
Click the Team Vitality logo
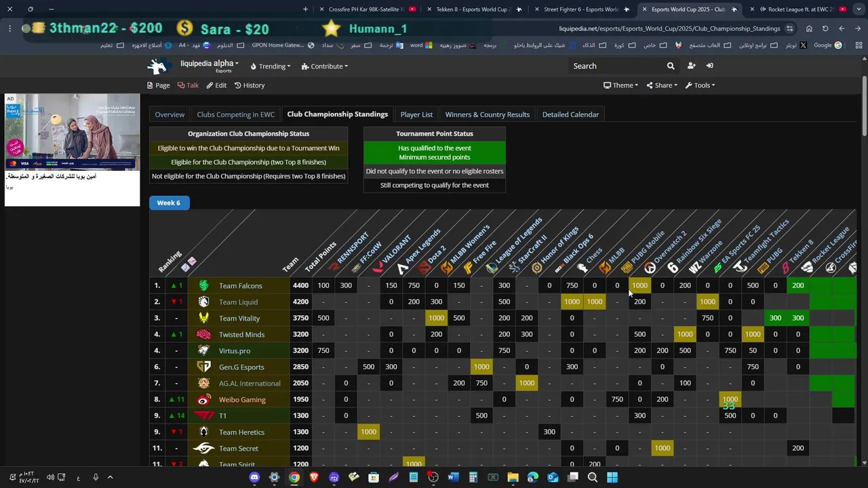tap(203, 318)
